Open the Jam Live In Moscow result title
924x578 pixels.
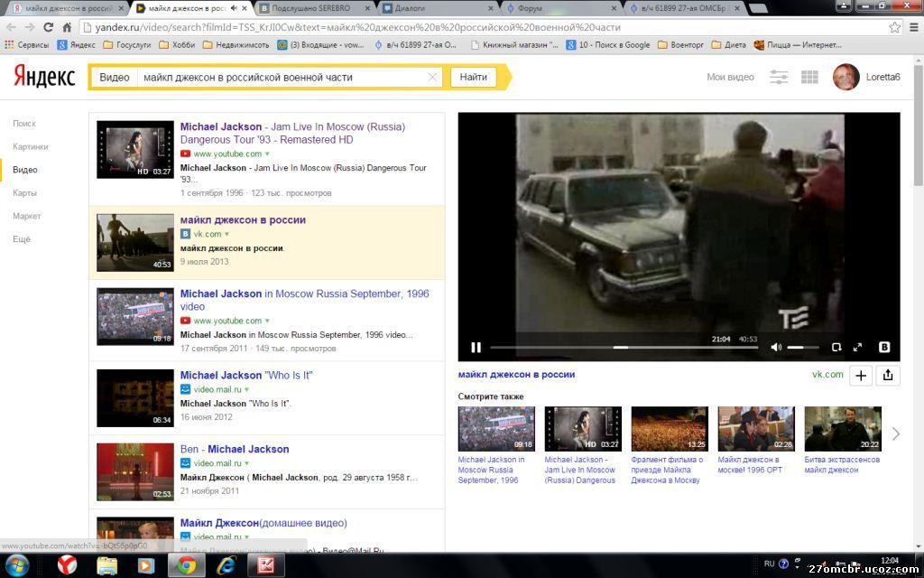[x=293, y=134]
